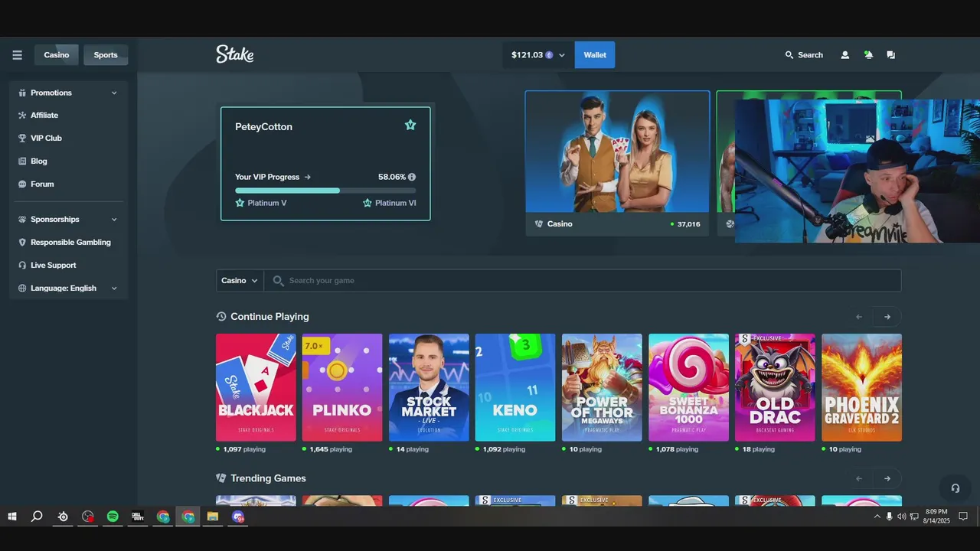Screen dimensions: 980x551
Task: Open Call of Duty taskbar icon
Action: point(138,517)
